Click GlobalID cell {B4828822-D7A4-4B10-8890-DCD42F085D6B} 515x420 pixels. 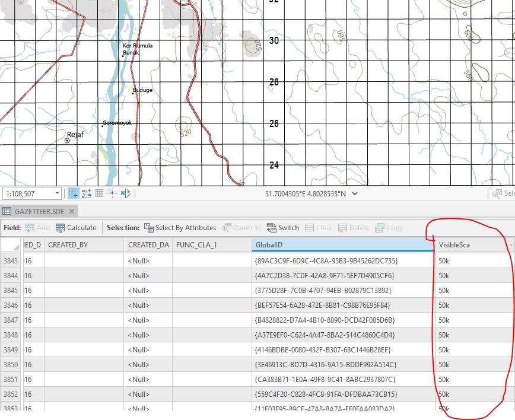(343, 320)
